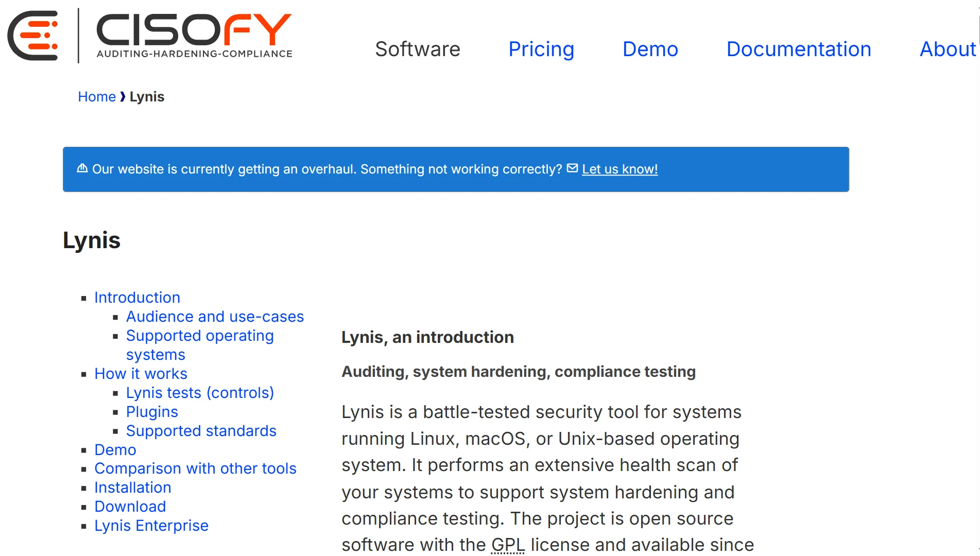Open the Download contents link
This screenshot has height=556, width=980.
[x=130, y=507]
